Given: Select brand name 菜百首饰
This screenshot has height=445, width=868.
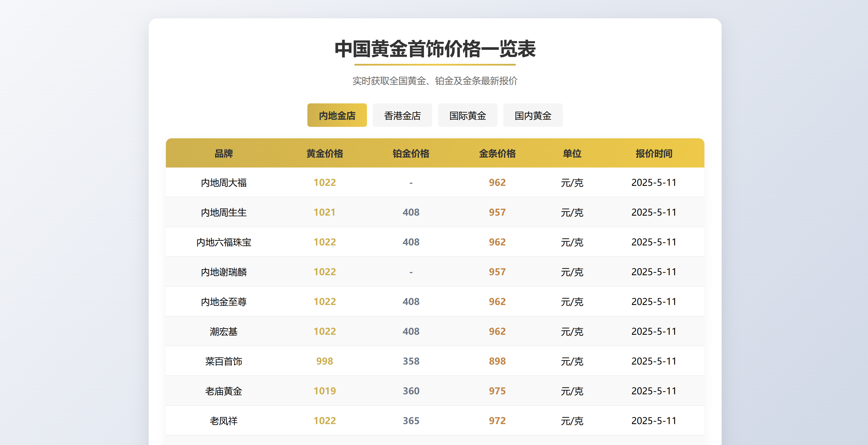Looking at the screenshot, I should tap(224, 361).
